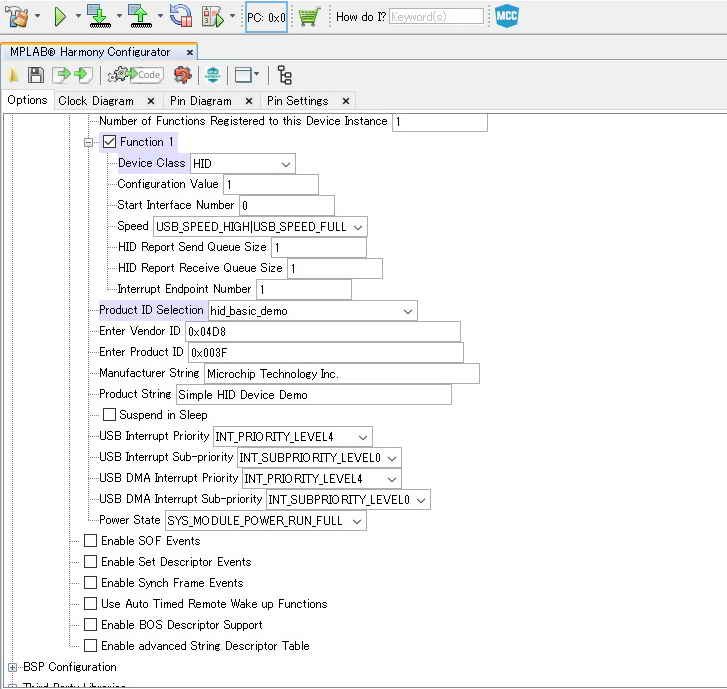Switch to the Clock Diagram tab
This screenshot has width=727, height=689.
pos(96,101)
